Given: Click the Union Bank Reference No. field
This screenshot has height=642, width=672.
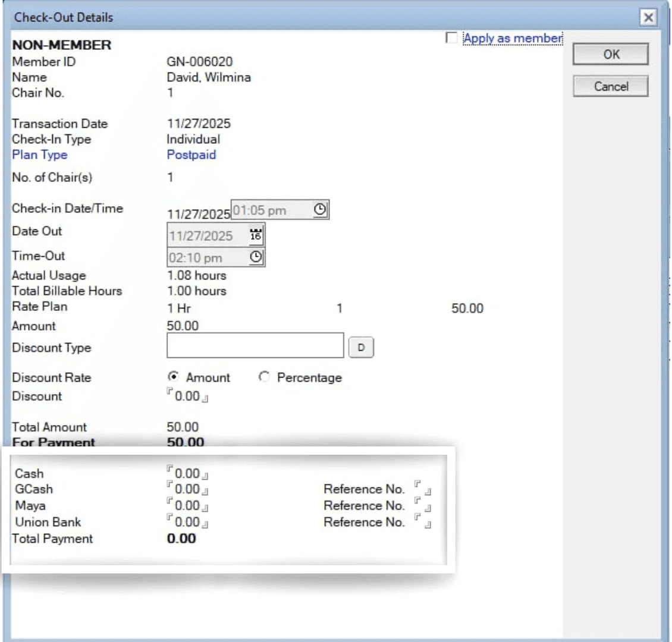Looking at the screenshot, I should point(423,521).
